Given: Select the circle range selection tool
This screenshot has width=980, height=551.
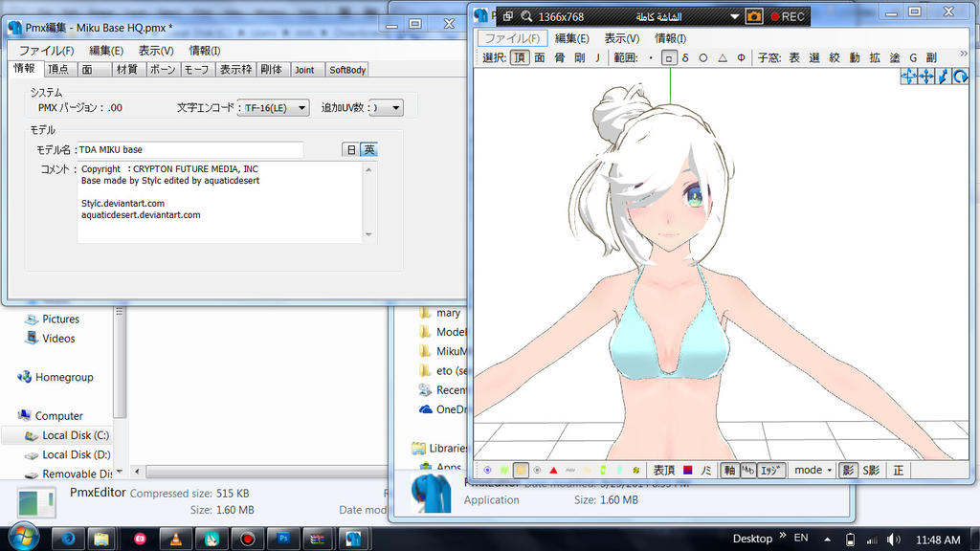Looking at the screenshot, I should 703,57.
